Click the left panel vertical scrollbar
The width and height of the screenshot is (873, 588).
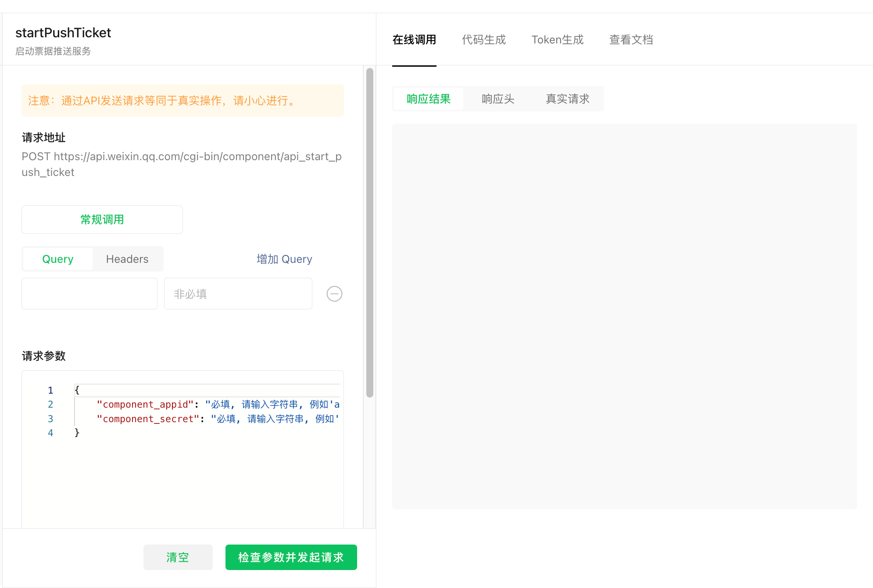pos(370,233)
